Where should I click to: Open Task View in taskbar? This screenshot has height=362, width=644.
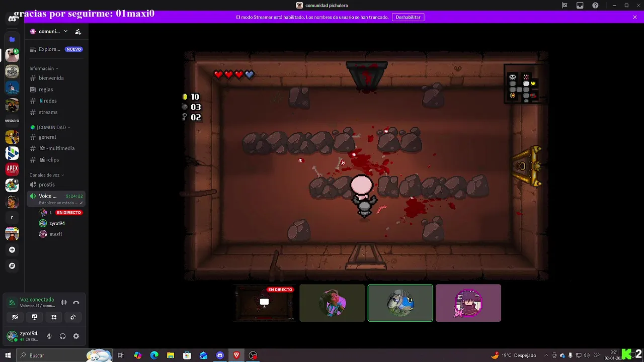click(121, 355)
